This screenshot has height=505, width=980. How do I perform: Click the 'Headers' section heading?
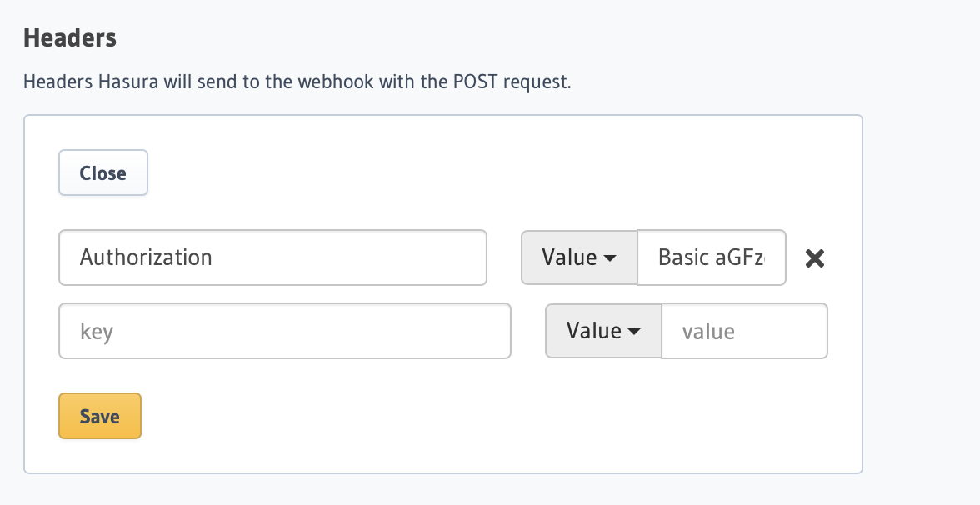(x=70, y=37)
